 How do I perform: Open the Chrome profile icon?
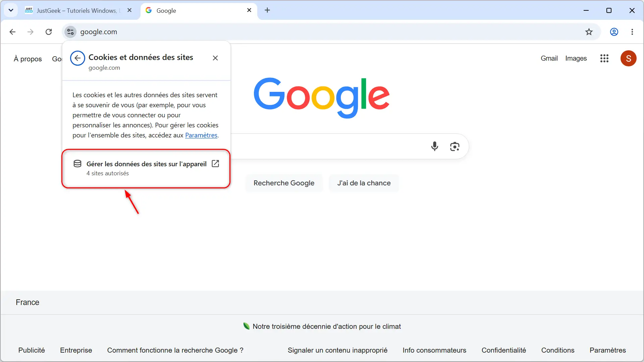coord(614,32)
